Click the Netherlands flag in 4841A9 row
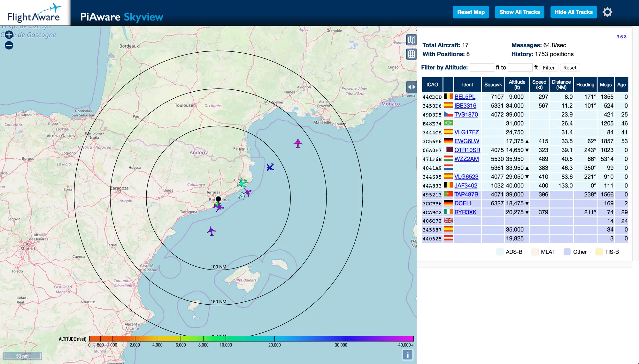This screenshot has width=639, height=364. 448,167
